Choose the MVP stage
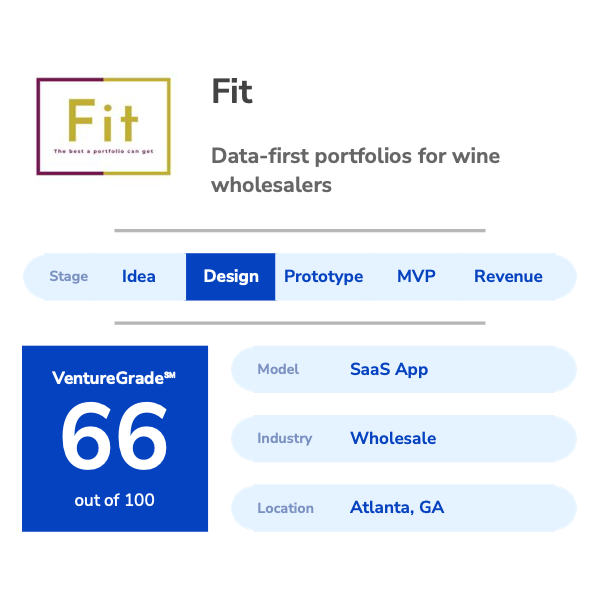Image resolution: width=600 pixels, height=600 pixels. 416,277
